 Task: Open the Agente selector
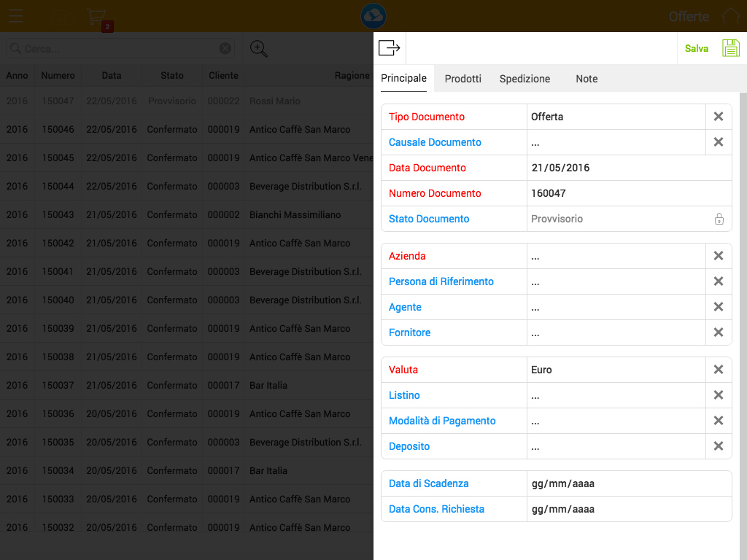616,307
